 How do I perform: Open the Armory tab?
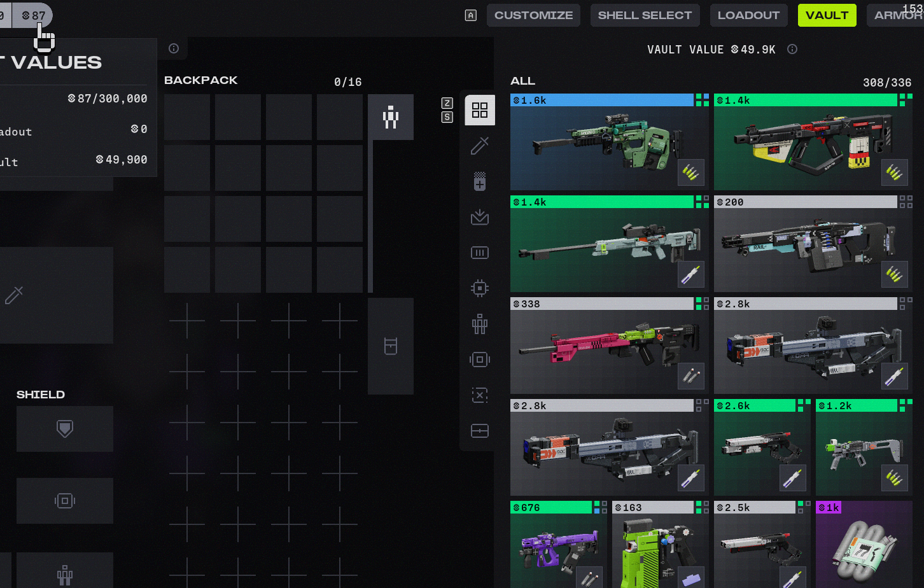pos(895,15)
